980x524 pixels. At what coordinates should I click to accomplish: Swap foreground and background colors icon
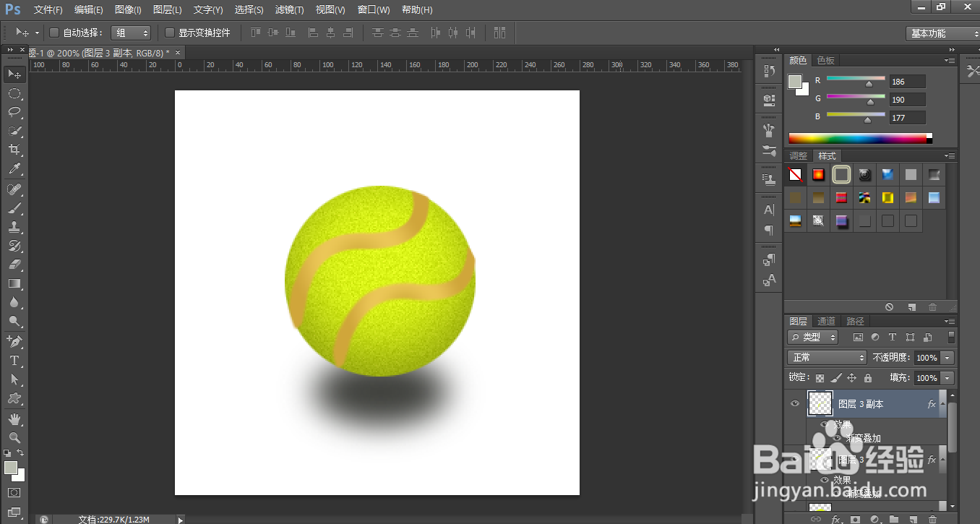click(x=21, y=454)
